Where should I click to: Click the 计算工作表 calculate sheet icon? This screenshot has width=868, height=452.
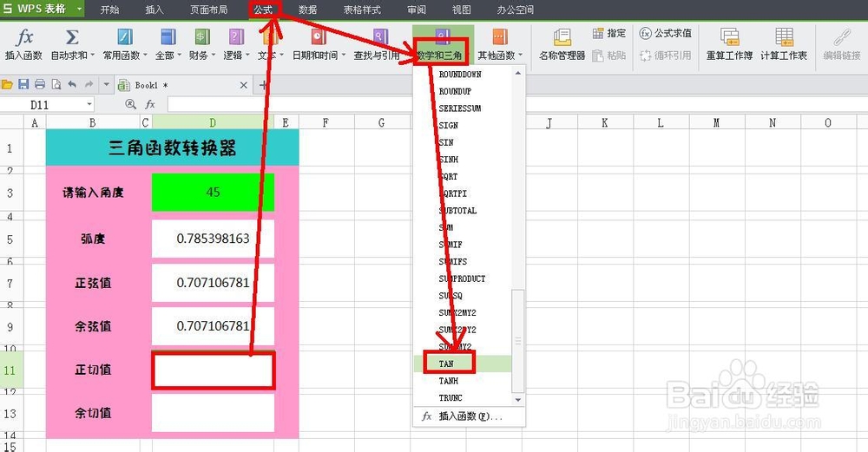point(784,37)
